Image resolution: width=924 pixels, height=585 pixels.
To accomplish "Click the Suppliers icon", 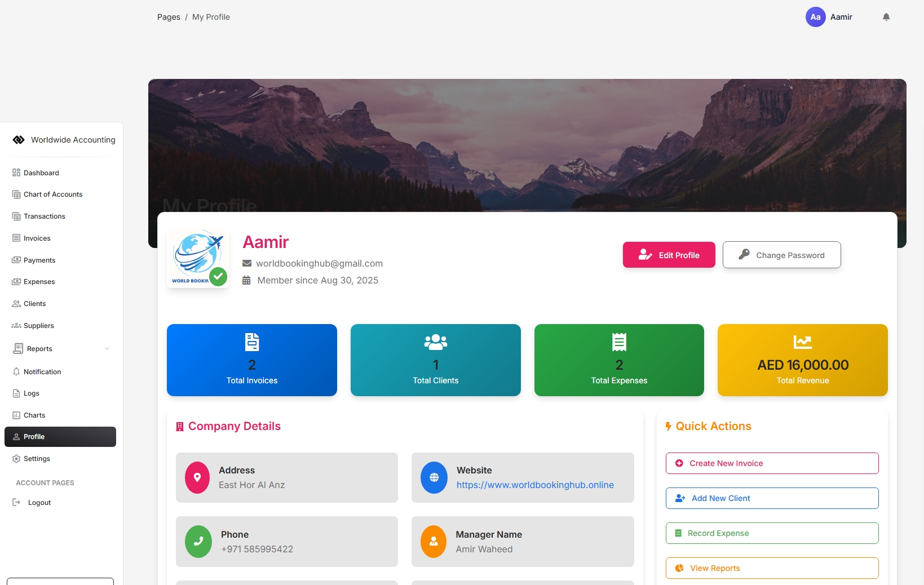I will pos(16,326).
